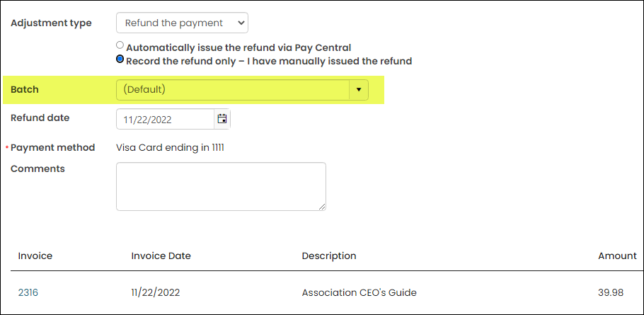Image resolution: width=644 pixels, height=315 pixels.
Task: Click the Batch dropdown arrow button
Action: tap(359, 89)
